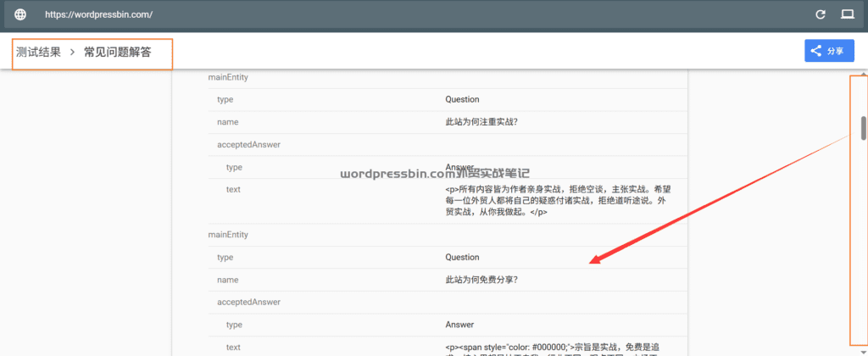Click the globe icon beside the URL

[x=20, y=14]
